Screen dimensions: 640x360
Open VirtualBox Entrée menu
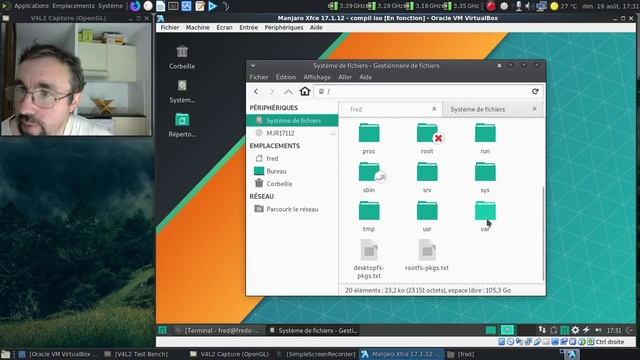[248, 27]
